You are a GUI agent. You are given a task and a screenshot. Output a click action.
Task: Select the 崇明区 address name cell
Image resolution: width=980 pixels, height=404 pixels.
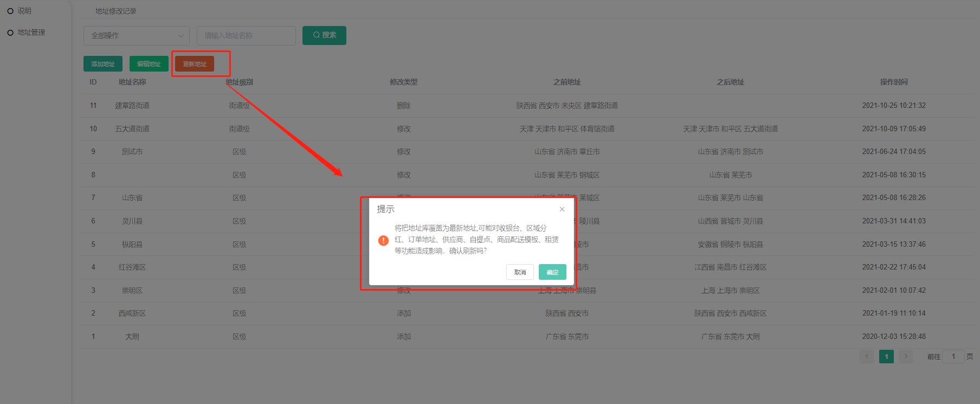132,291
